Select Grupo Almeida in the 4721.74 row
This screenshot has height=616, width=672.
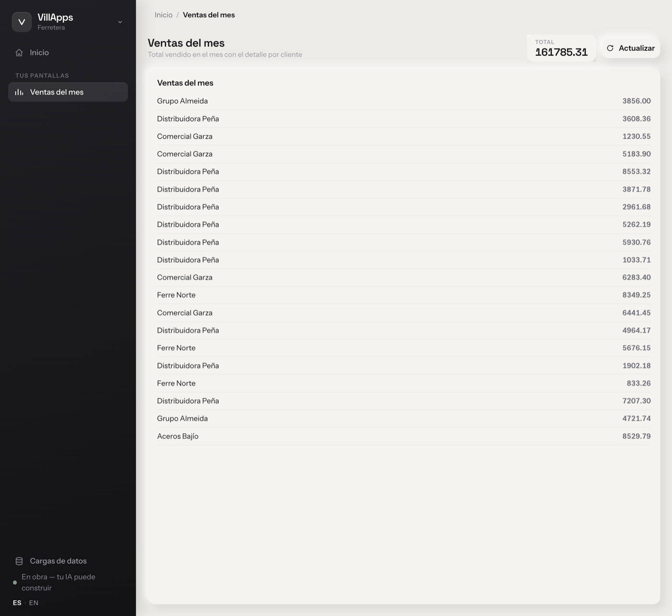pos(182,419)
